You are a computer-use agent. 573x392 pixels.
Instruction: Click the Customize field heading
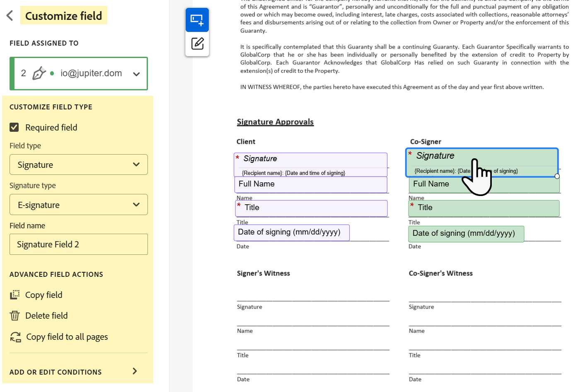pyautogui.click(x=64, y=16)
